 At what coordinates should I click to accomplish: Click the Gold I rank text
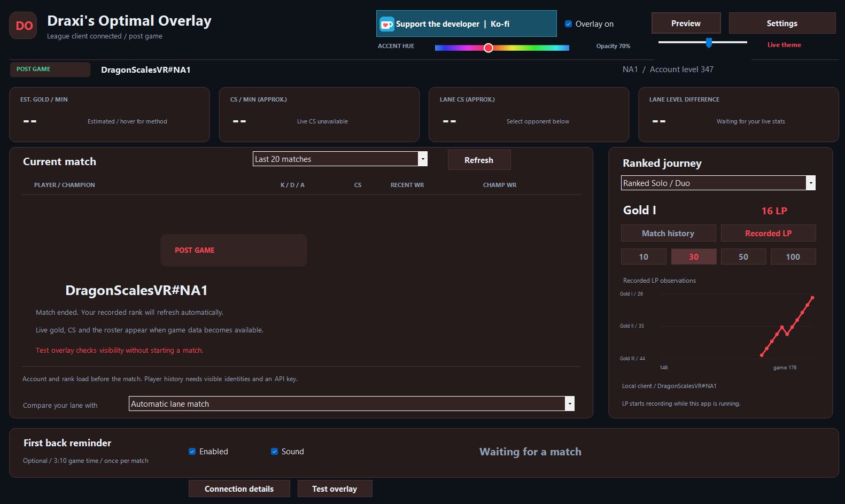639,210
